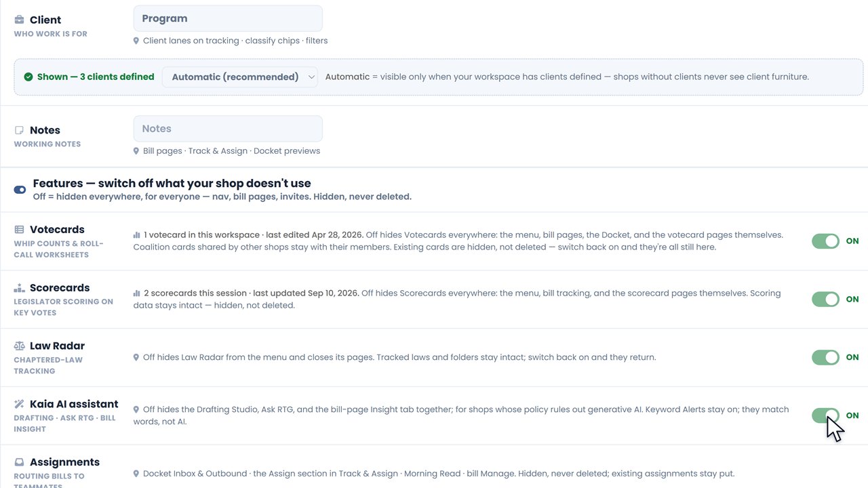The height and width of the screenshot is (488, 868).
Task: Click the green check icon beside Shown
Action: [x=28, y=77]
